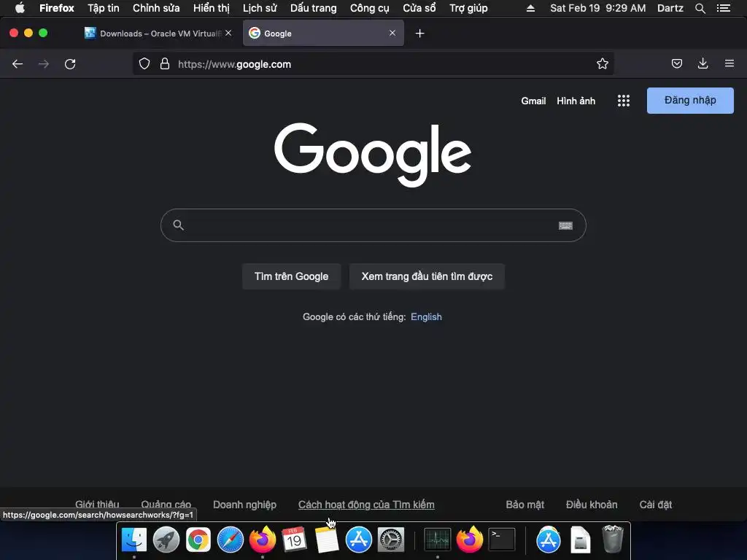Open the Trợ giúp menu

tap(468, 8)
